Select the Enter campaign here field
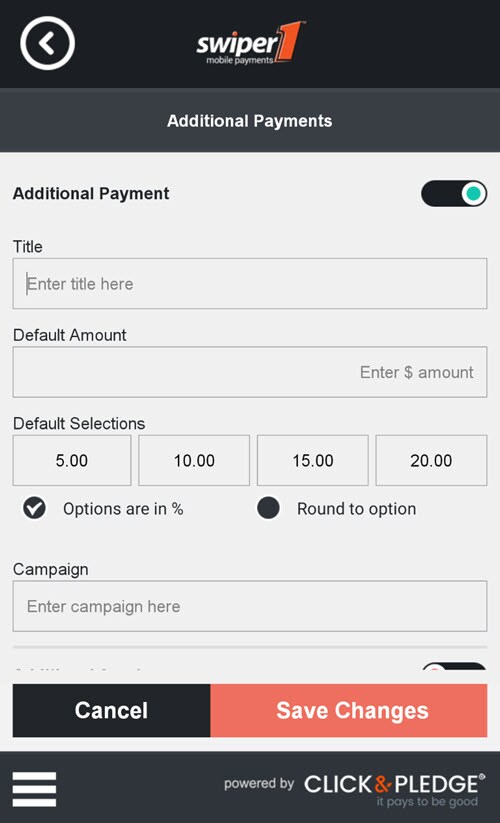The image size is (500, 823). [x=250, y=606]
